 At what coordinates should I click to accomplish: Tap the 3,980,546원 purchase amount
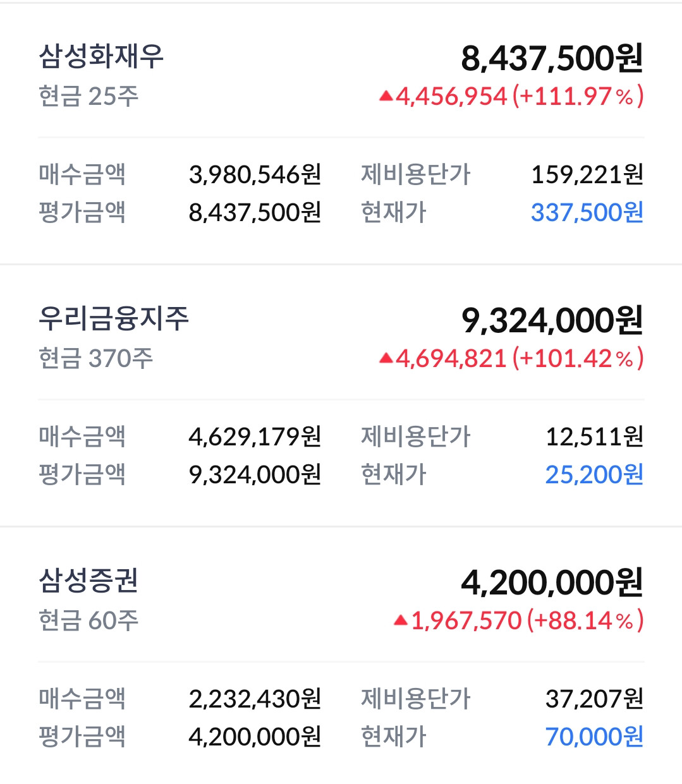pos(255,174)
